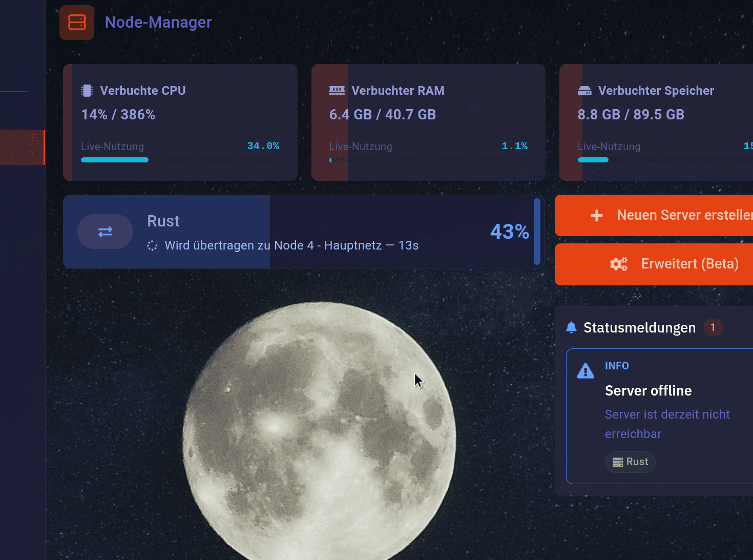Click the '1.1%' RAM live usage value

pos(515,146)
